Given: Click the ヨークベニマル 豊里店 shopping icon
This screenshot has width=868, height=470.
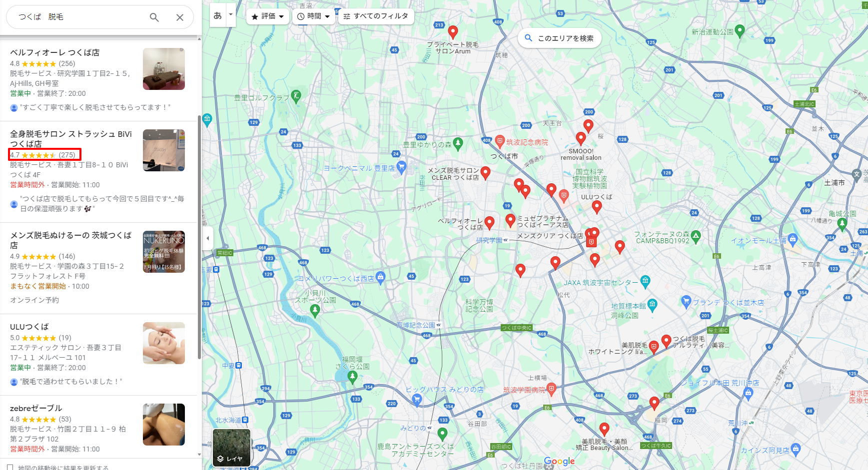Looking at the screenshot, I should 401,166.
